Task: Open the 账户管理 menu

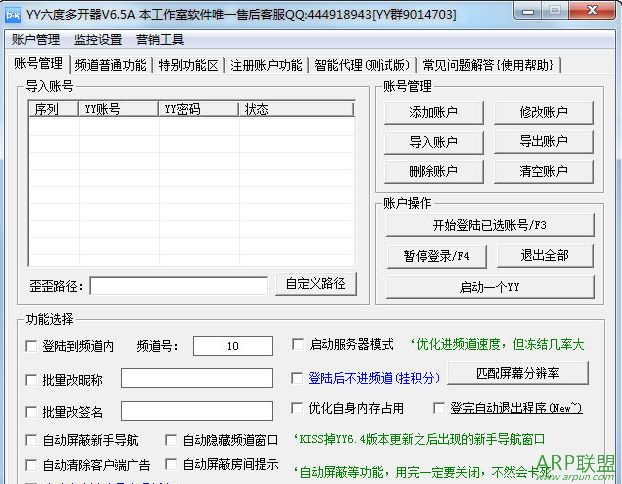Action: (36, 40)
